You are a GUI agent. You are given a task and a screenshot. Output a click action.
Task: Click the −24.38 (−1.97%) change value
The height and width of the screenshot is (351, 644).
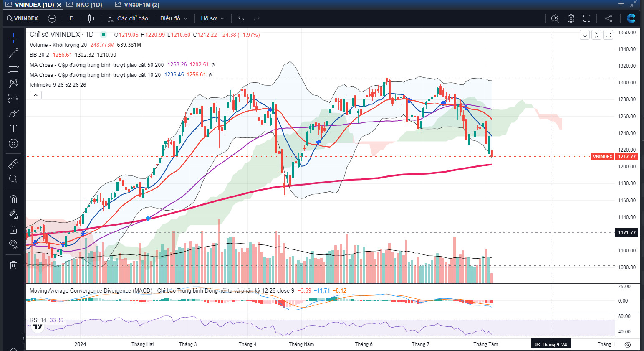240,35
